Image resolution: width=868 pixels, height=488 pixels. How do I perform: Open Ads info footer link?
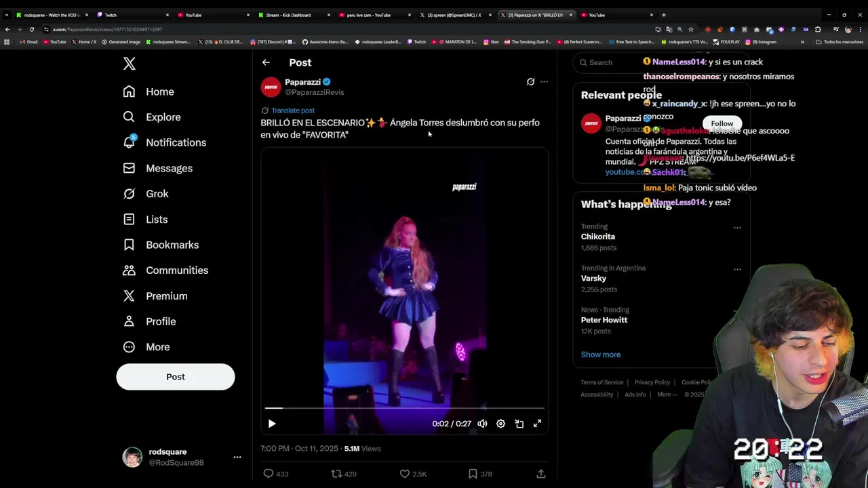coord(635,394)
